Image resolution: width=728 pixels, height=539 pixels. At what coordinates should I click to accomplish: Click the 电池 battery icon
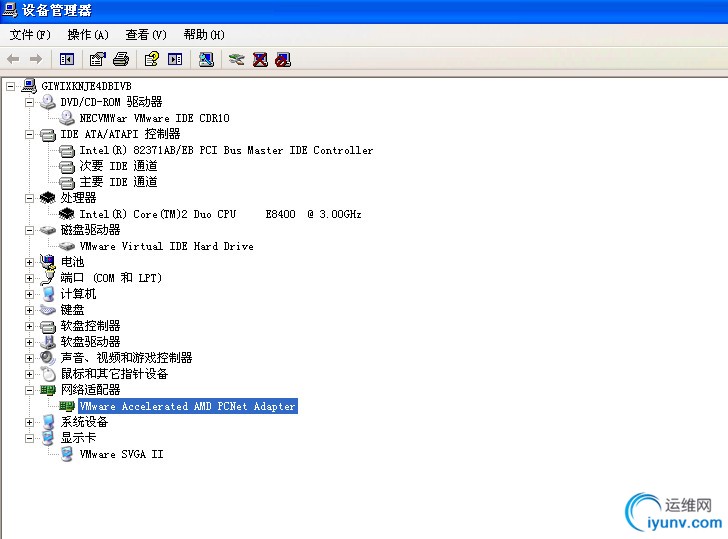point(48,262)
